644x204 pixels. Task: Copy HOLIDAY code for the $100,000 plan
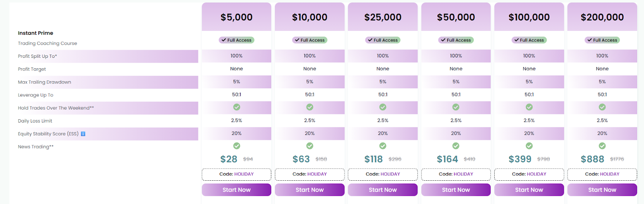pyautogui.click(x=529, y=174)
